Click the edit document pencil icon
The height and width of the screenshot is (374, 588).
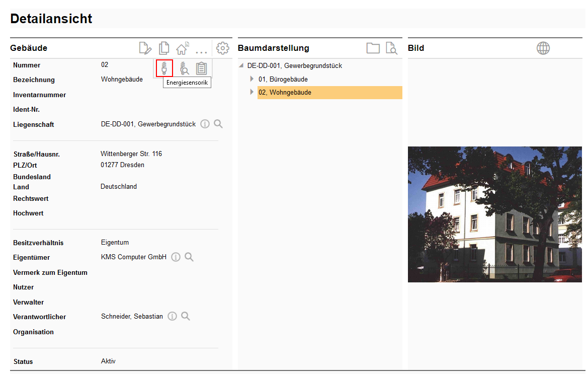[x=145, y=48]
